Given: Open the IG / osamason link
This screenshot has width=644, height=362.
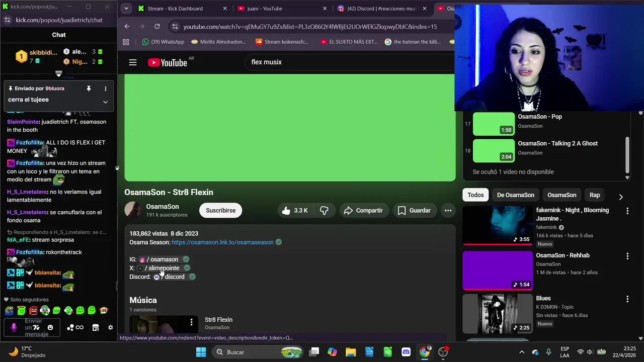Looking at the screenshot, I should coord(159,259).
